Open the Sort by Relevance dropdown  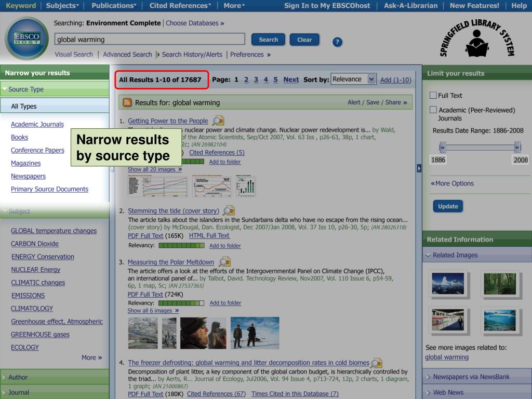[353, 79]
